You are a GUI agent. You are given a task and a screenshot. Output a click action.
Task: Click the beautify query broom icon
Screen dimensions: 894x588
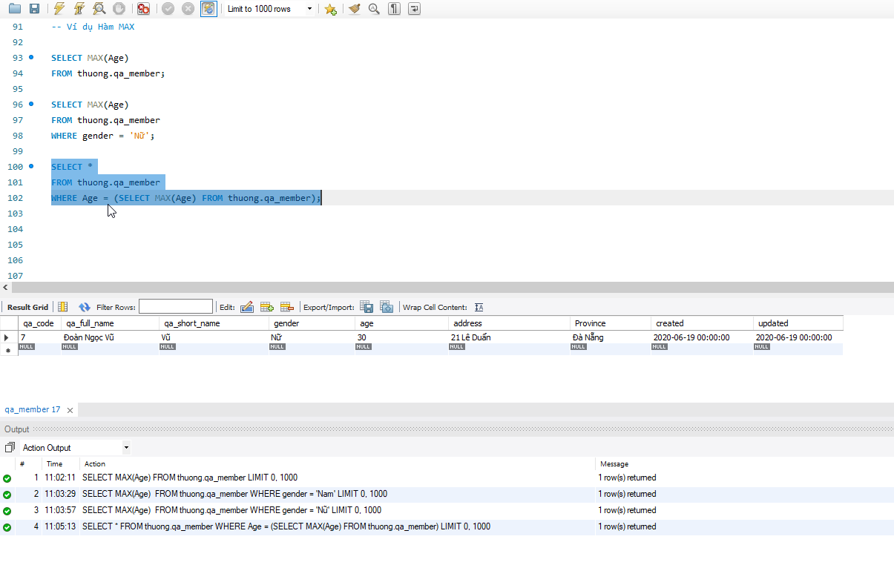(355, 9)
